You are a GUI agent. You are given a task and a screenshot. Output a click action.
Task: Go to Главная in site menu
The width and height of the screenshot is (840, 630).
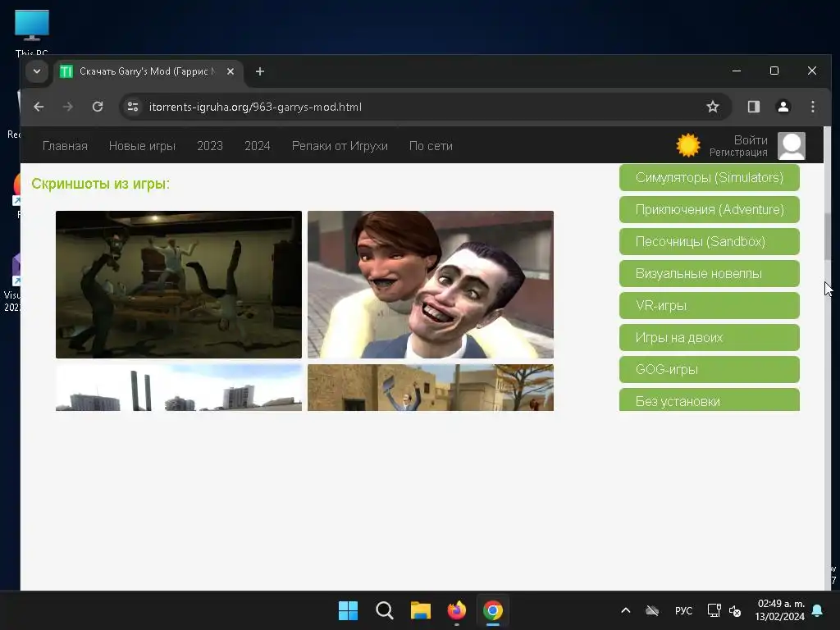65,146
